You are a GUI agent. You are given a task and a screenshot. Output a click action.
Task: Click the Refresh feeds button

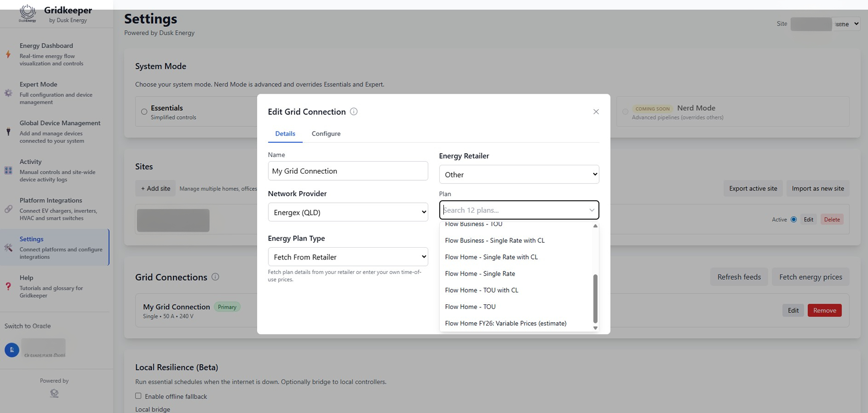point(739,277)
